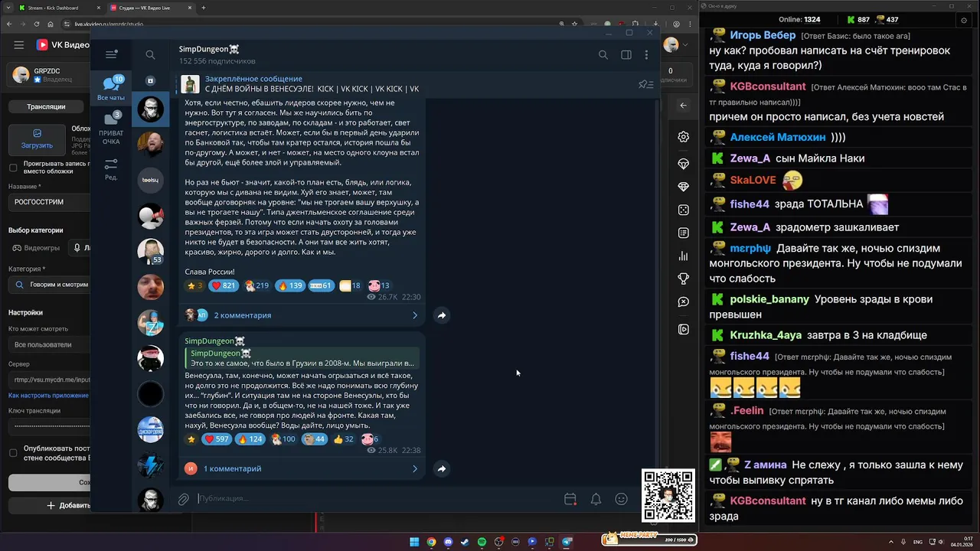Click the Kick sidebar trophy icon

click(x=684, y=279)
